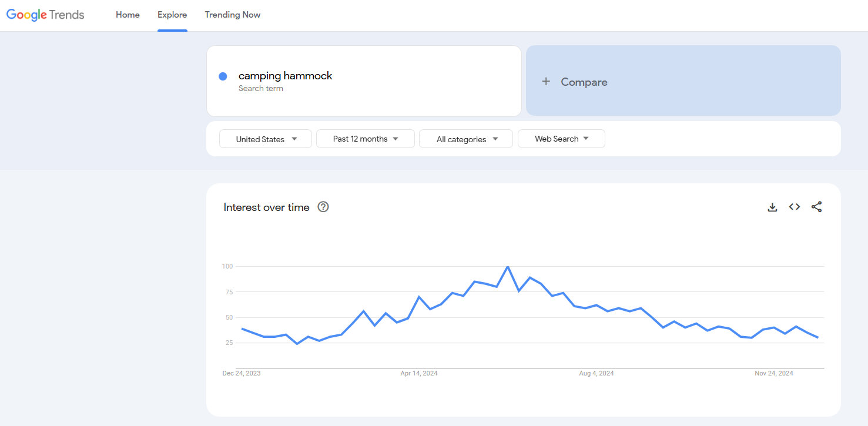Open the embed code icon

[x=795, y=207]
